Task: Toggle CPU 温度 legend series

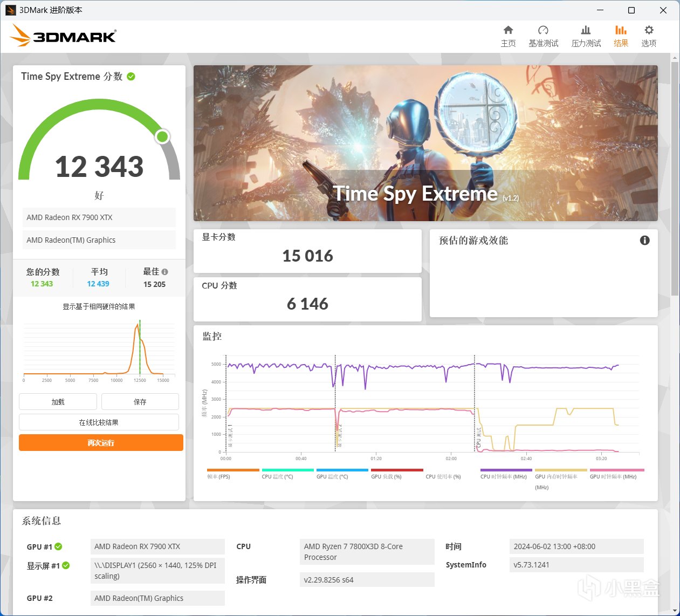Action: coord(287,473)
